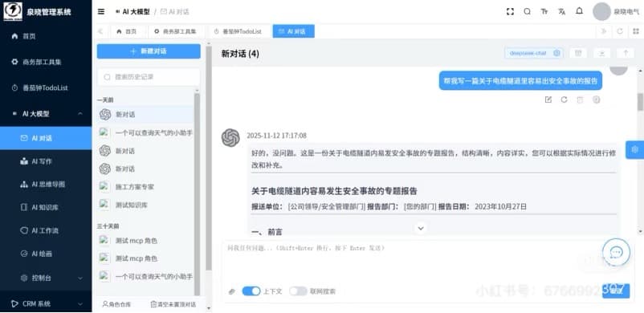The width and height of the screenshot is (644, 313).
Task: Open the 测试知识库 conversation
Action: coord(145,205)
